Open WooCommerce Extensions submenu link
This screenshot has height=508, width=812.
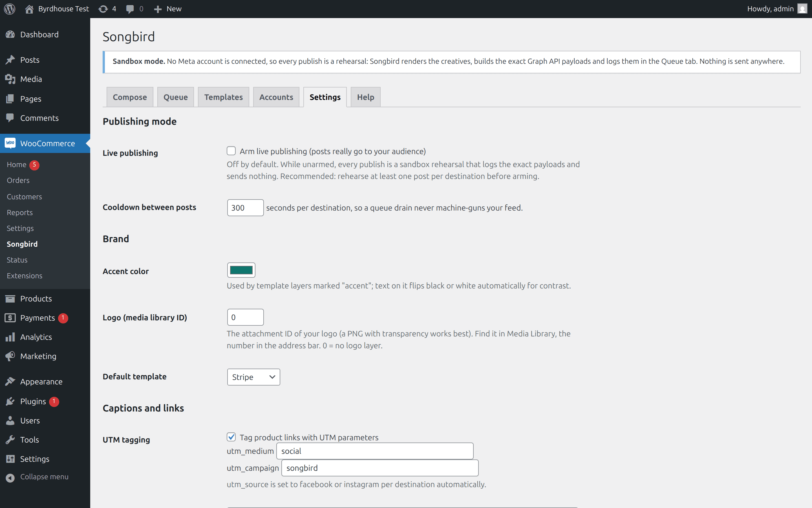point(25,276)
